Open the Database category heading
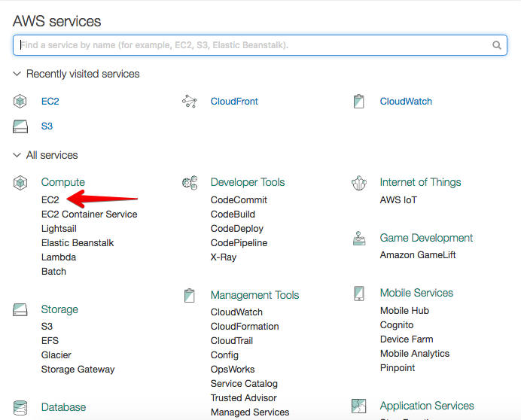Viewport: 521px width, 420px height. pos(63,407)
